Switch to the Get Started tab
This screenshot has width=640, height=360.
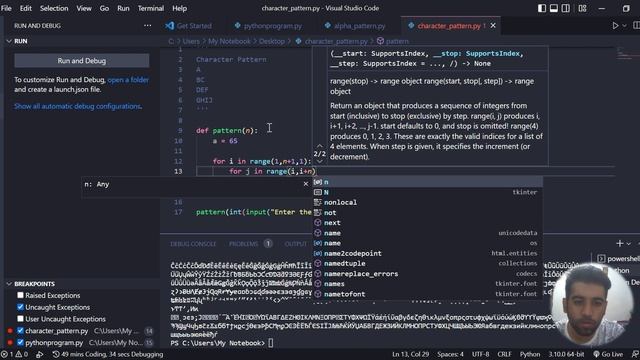pos(189,26)
